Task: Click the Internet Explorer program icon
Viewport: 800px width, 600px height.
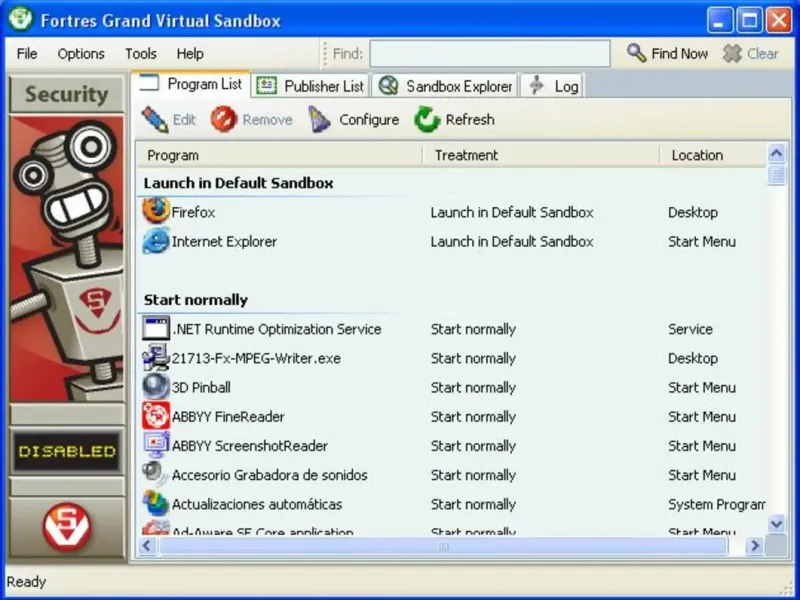Action: click(156, 241)
